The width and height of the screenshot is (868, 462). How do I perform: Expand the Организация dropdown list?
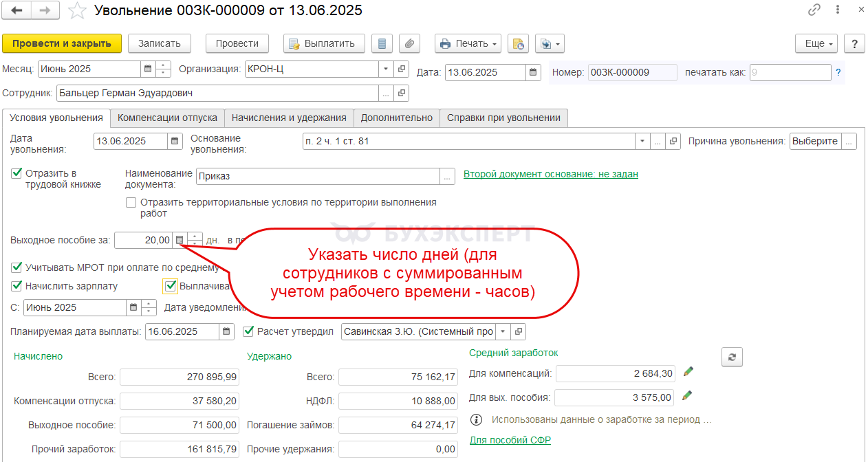click(385, 69)
